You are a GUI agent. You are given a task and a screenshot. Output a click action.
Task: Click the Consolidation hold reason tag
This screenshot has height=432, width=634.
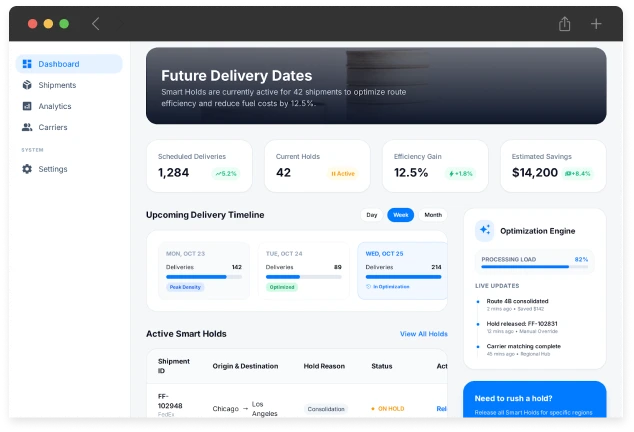click(326, 409)
